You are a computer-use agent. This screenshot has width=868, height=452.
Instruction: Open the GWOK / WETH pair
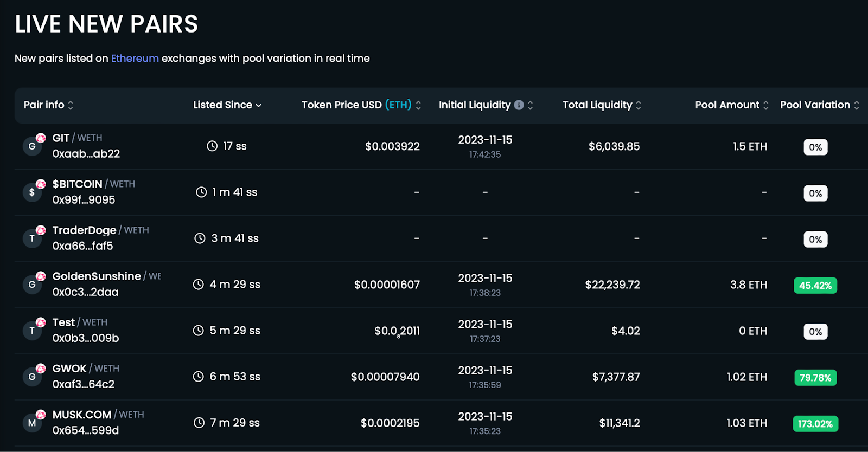point(86,369)
